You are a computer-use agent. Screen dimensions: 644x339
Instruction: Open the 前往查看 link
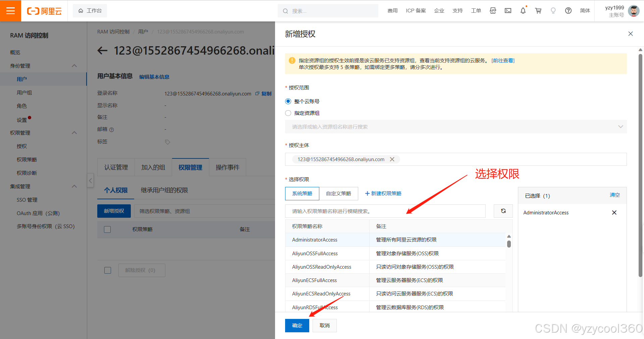pos(503,61)
